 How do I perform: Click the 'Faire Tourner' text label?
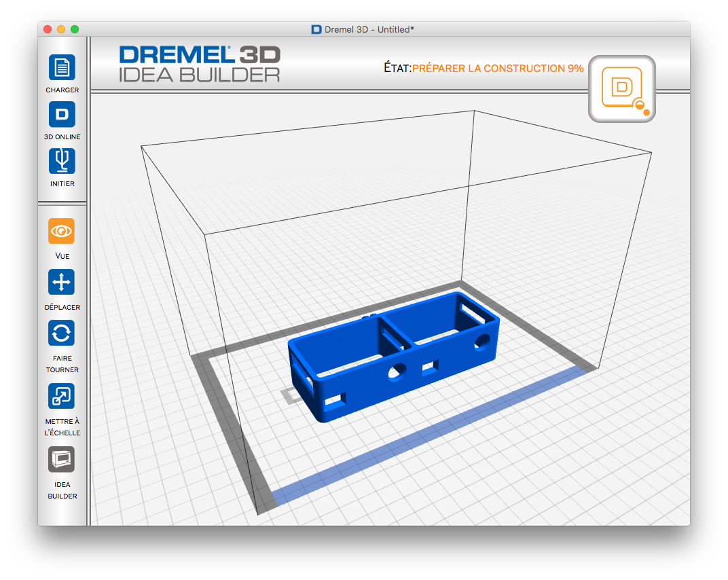click(x=62, y=364)
